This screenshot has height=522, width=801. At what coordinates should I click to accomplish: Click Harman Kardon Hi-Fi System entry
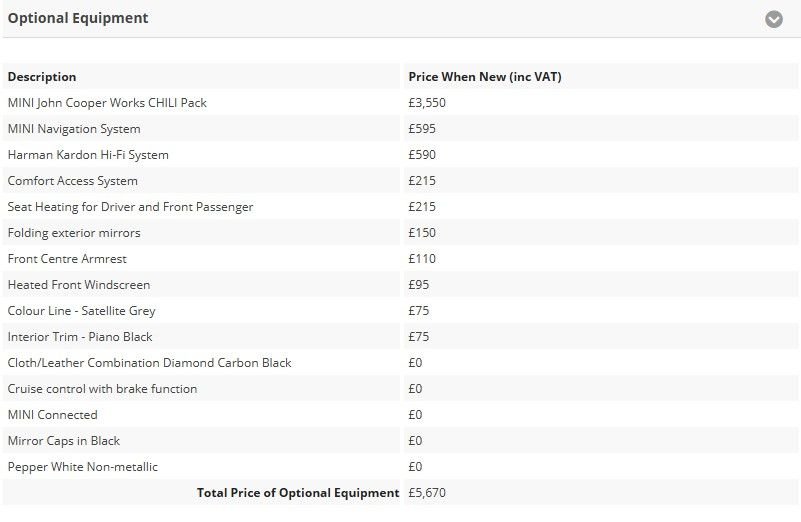point(88,155)
